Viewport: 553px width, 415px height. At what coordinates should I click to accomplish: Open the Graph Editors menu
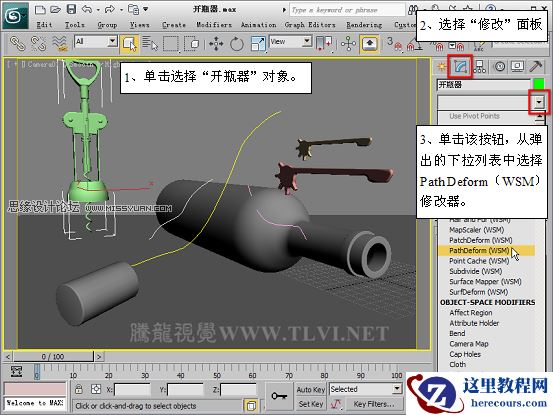click(310, 25)
